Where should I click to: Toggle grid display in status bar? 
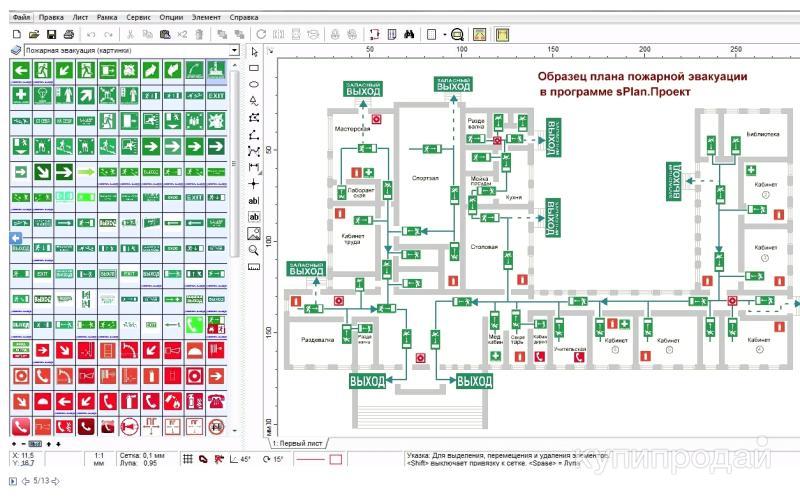pyautogui.click(x=187, y=459)
